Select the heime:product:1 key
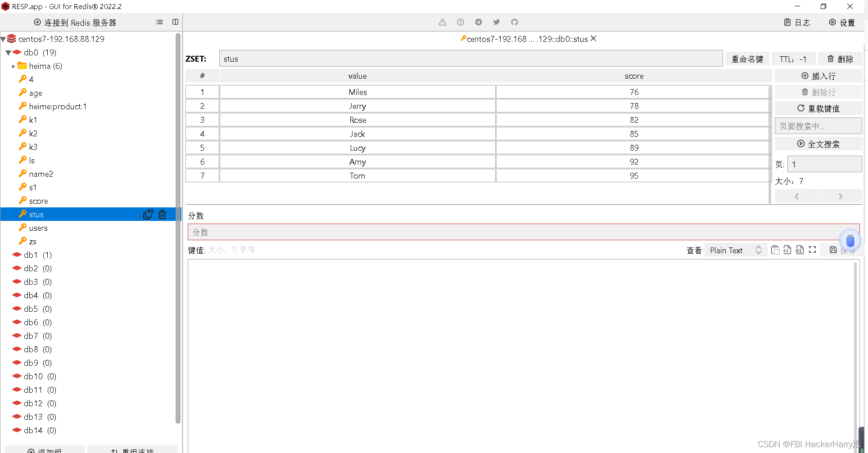 coord(58,107)
